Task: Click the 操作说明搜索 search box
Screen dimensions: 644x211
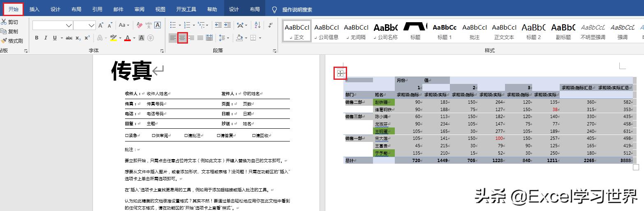Action: 297,9
